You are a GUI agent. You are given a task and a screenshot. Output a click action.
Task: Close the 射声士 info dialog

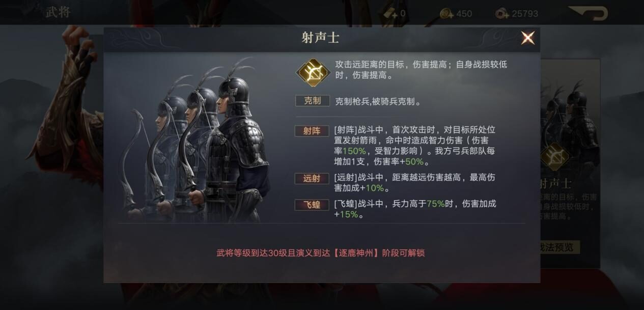click(x=528, y=38)
